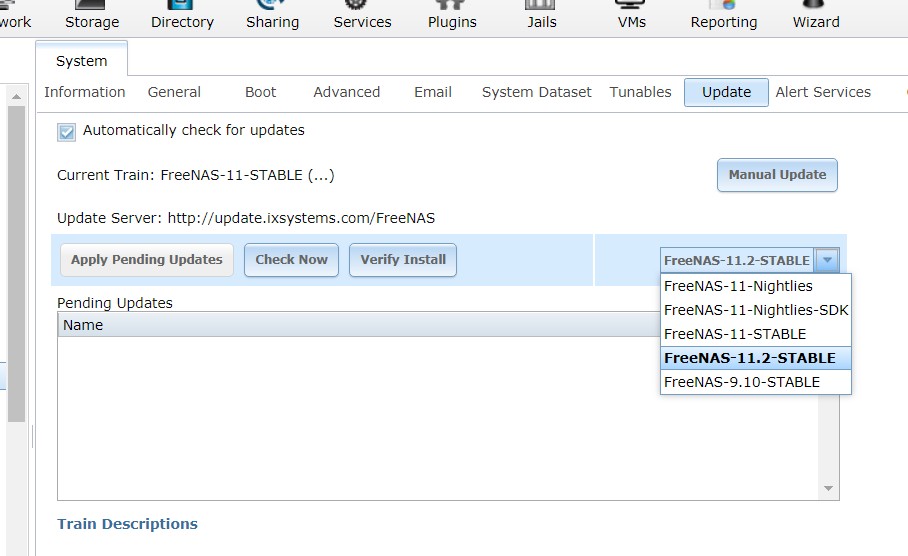Open the Jails section in top navigation
Screen dimensions: 908x556
tap(541, 16)
